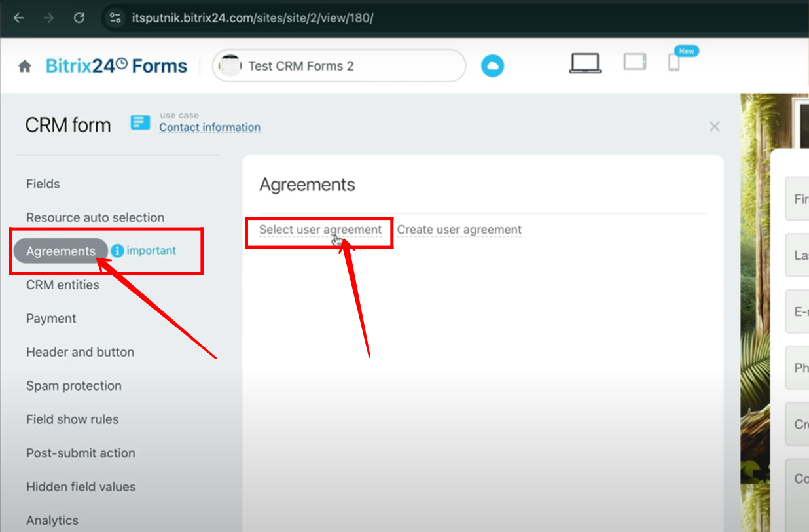
Task: Open site info icon in address bar
Action: pyautogui.click(x=115, y=18)
